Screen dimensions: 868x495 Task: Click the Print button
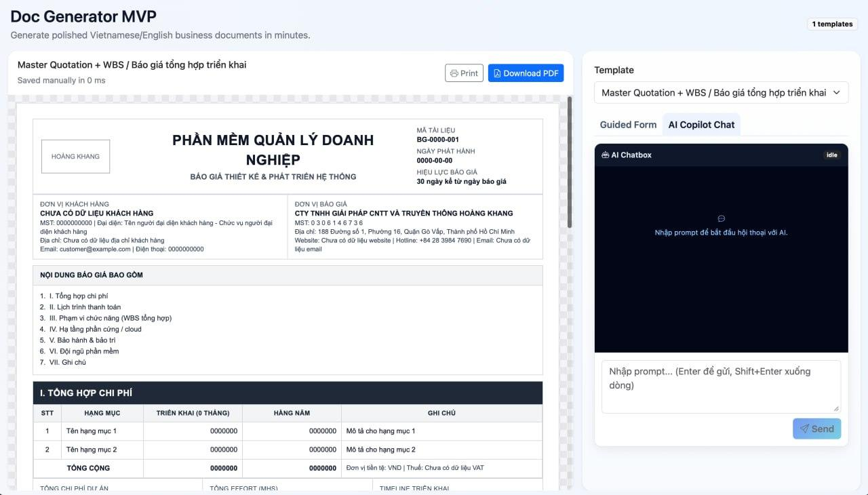(x=464, y=73)
